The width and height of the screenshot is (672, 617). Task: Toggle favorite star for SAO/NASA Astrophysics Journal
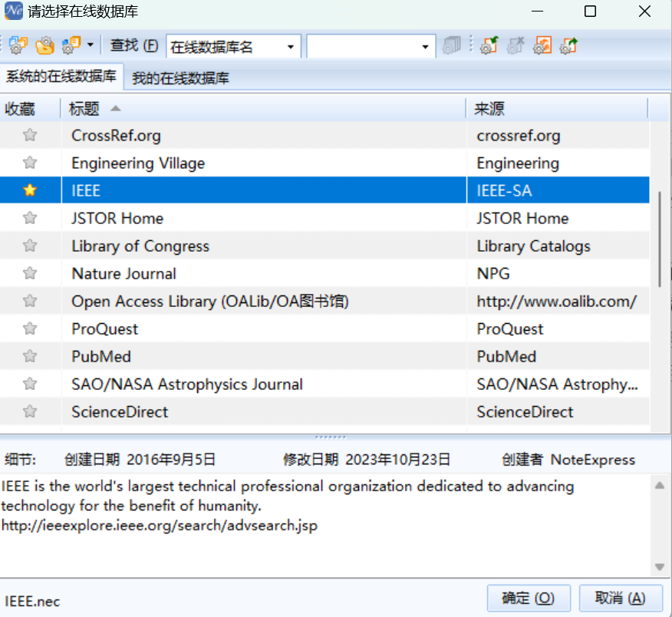tap(30, 383)
